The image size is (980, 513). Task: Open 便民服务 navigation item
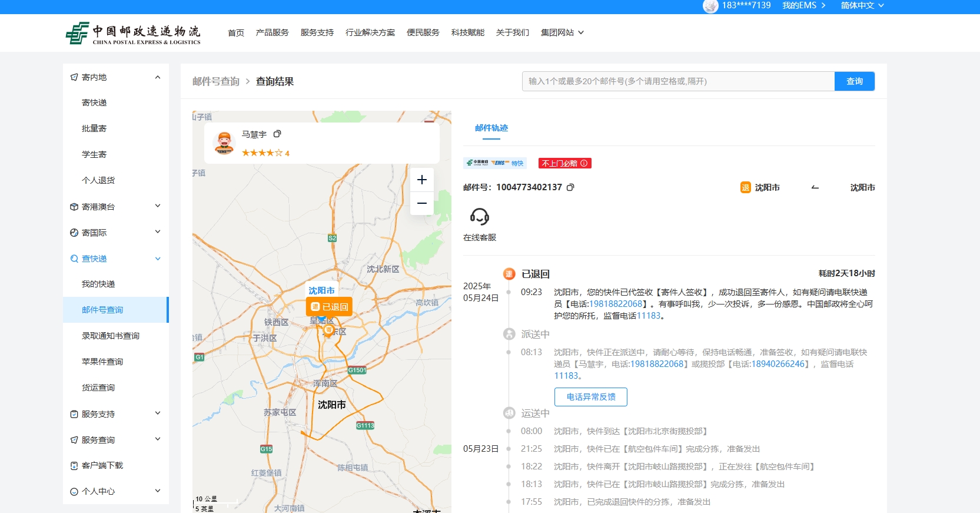423,32
